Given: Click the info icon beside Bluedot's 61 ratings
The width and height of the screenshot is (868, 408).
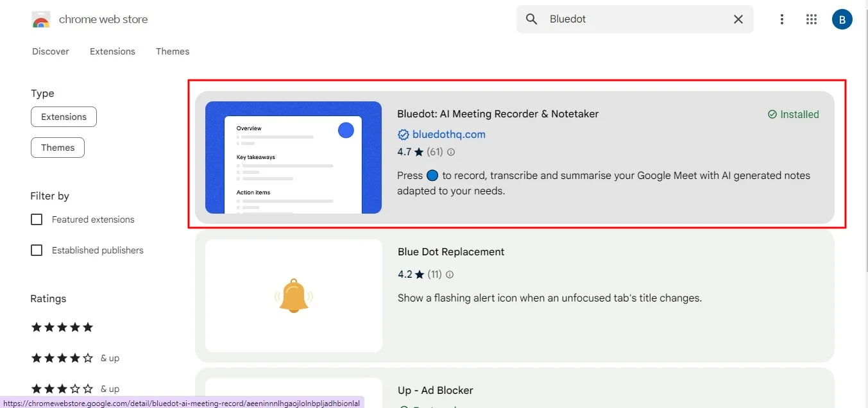Looking at the screenshot, I should 451,152.
